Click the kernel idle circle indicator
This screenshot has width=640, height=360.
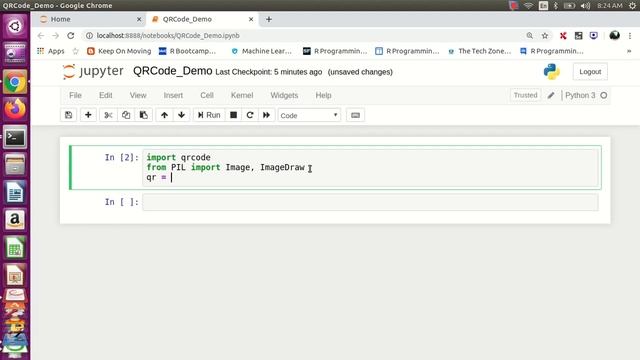tap(604, 95)
